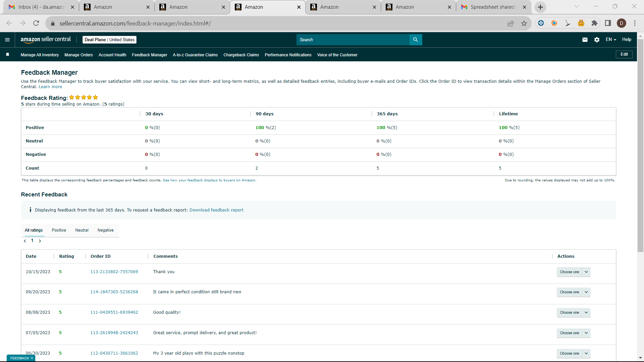Share this page via the share icon
The image size is (644, 362).
click(511, 23)
